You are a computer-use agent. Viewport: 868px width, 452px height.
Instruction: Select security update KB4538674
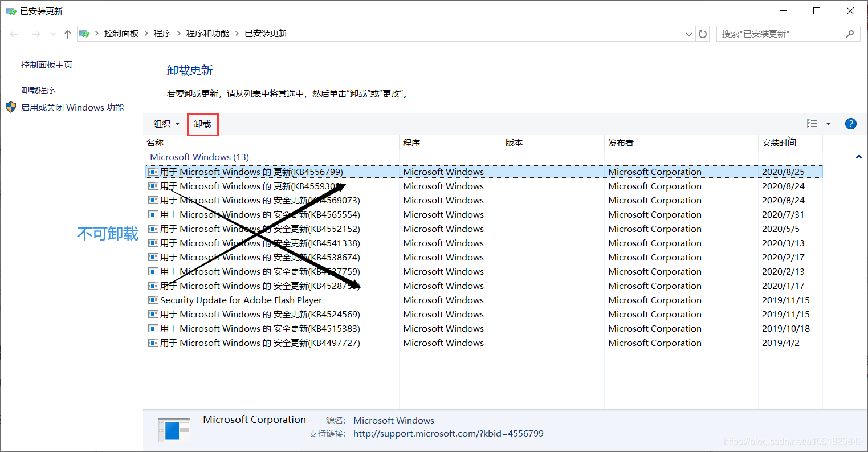coord(484,257)
